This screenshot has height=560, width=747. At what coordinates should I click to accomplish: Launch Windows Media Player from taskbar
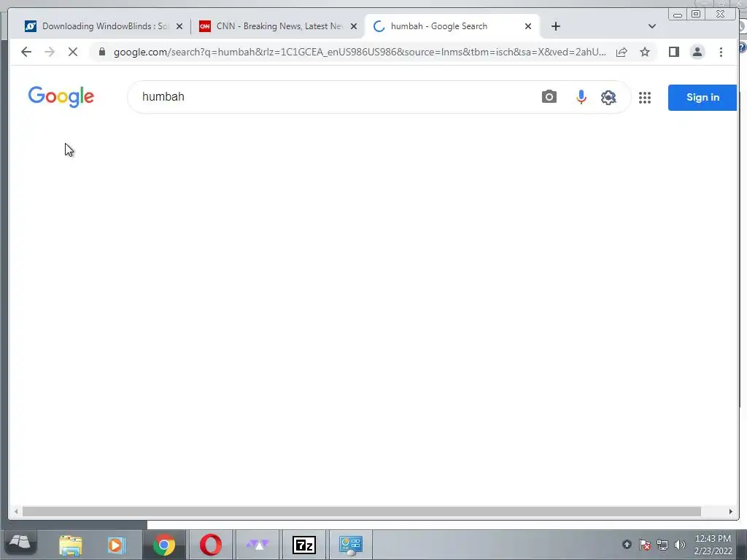pos(116,545)
